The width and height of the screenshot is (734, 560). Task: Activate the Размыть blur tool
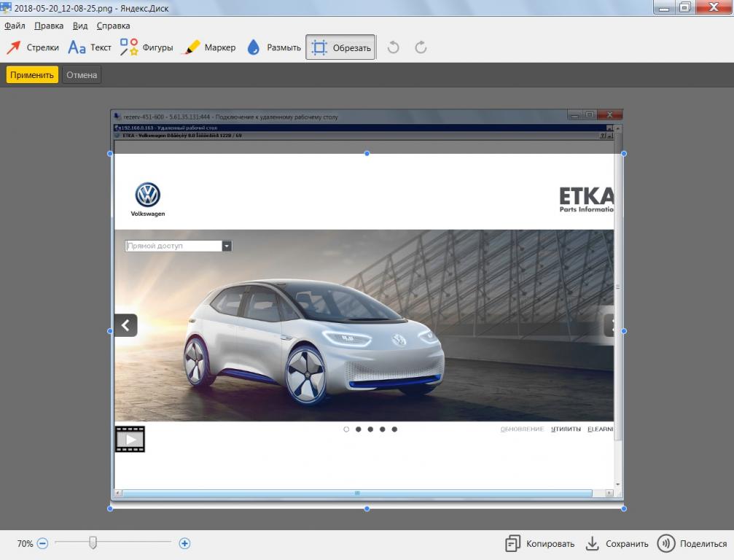274,47
